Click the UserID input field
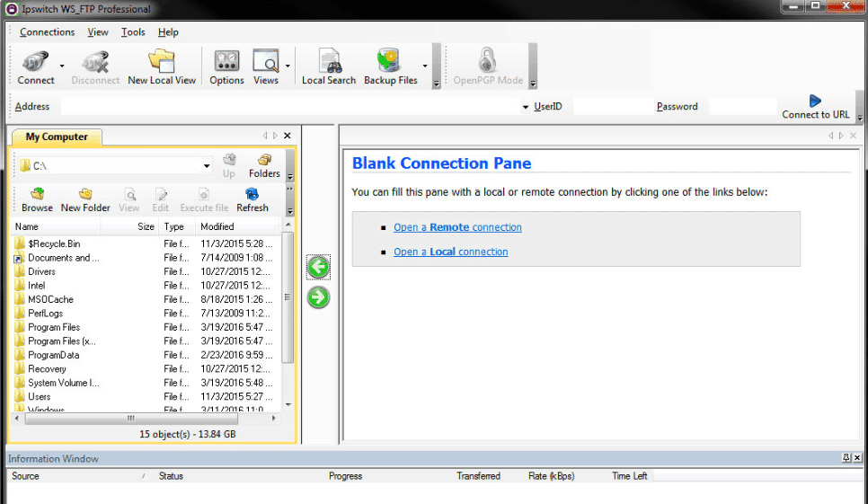 pyautogui.click(x=612, y=107)
